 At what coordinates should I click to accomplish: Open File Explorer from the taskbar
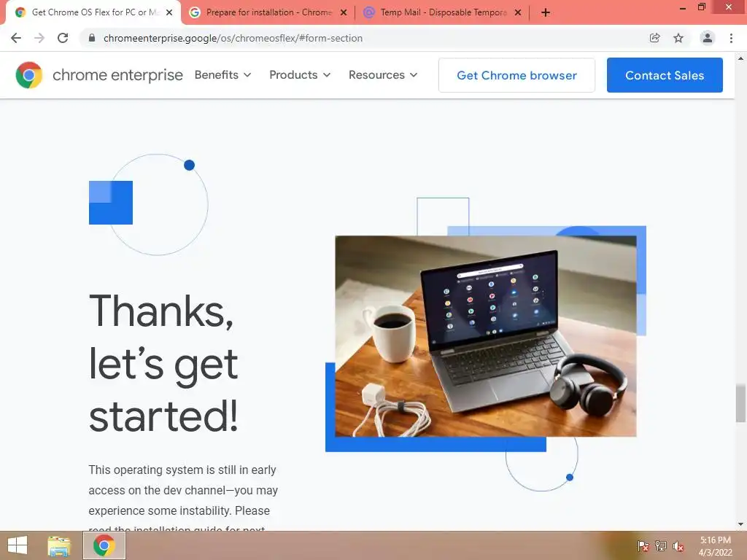(59, 545)
